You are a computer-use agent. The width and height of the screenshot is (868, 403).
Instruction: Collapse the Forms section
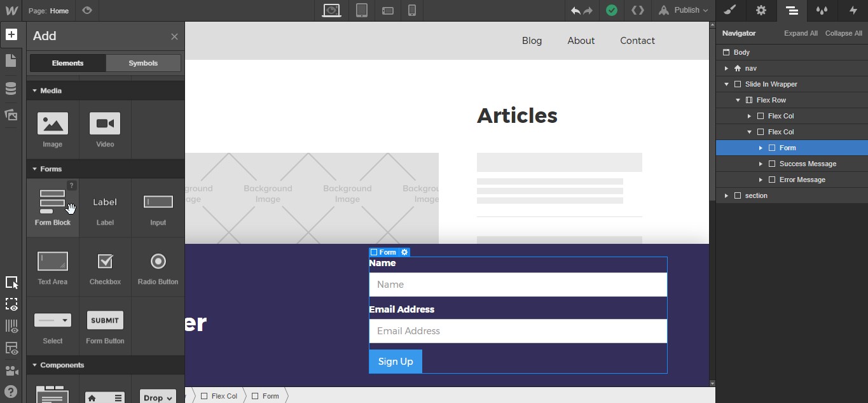(x=106, y=169)
